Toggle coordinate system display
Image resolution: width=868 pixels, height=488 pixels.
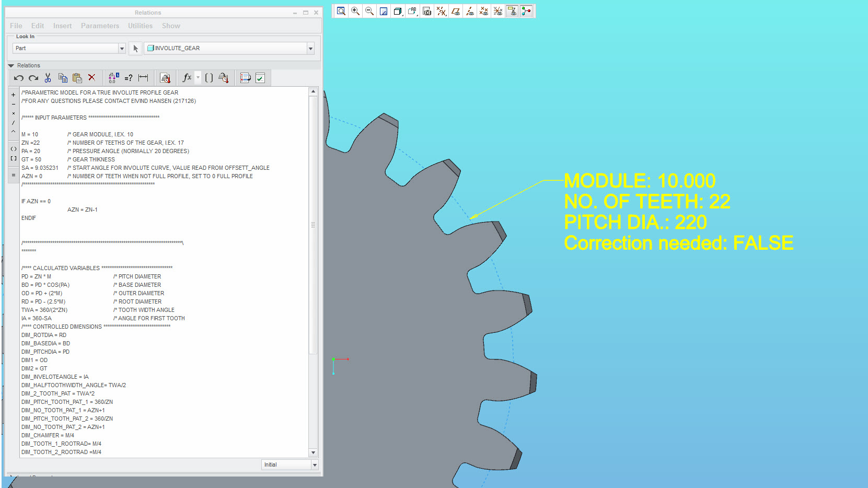[498, 11]
